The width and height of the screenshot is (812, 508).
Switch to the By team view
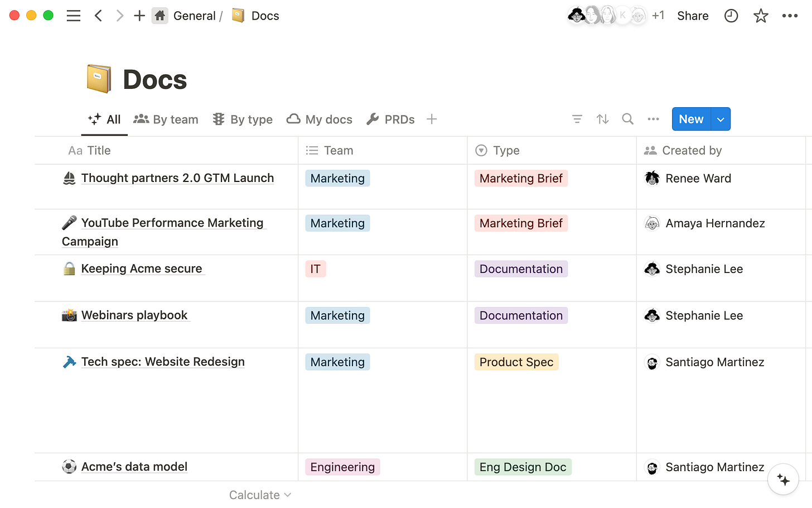click(166, 119)
